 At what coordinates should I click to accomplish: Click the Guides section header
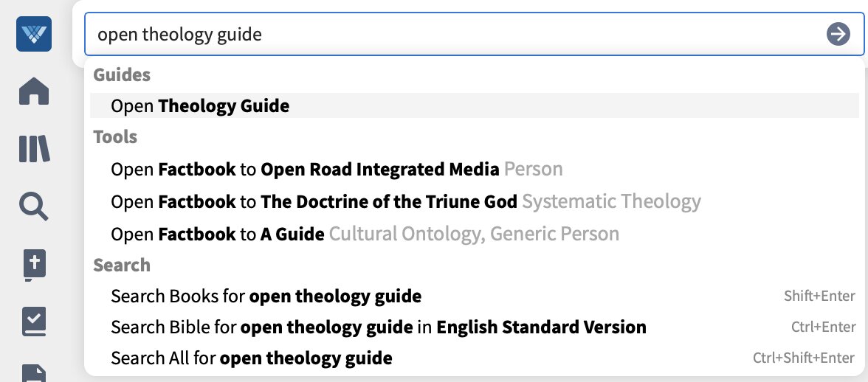[122, 74]
